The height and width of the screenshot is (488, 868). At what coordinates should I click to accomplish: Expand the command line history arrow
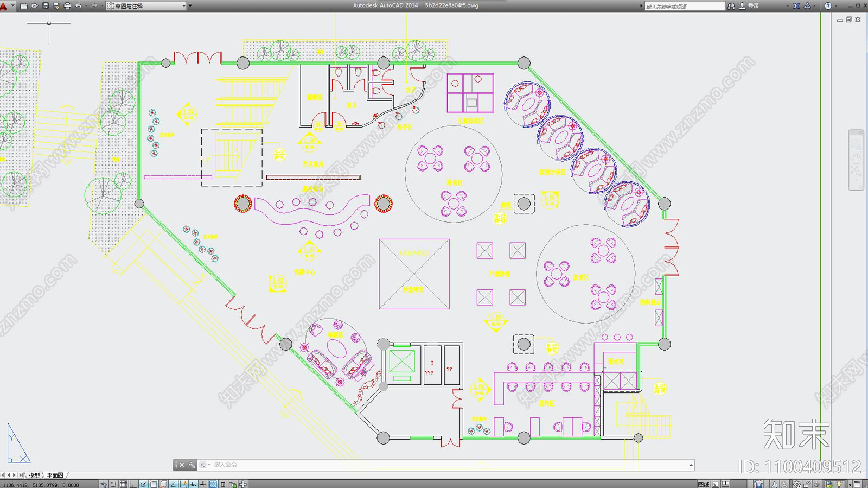pos(691,465)
